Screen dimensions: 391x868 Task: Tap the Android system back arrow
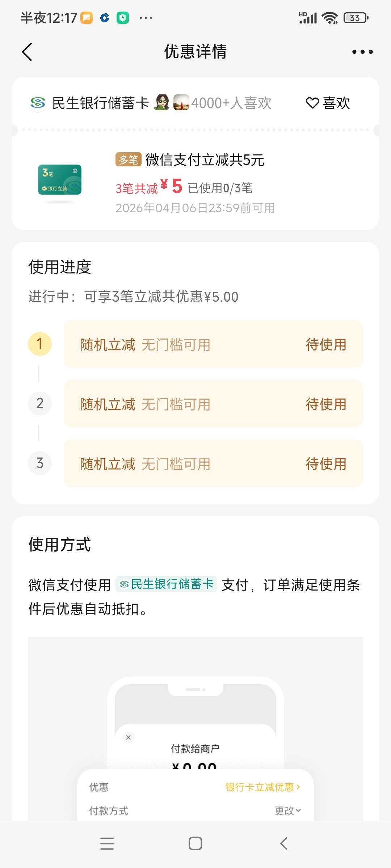284,843
